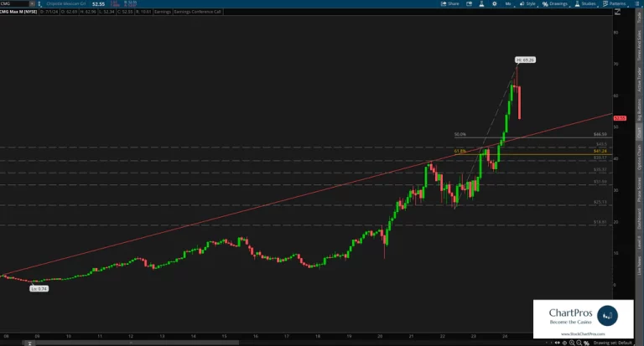The width and height of the screenshot is (644, 346).
Task: Open the Live News sidebar tab
Action: point(638,271)
